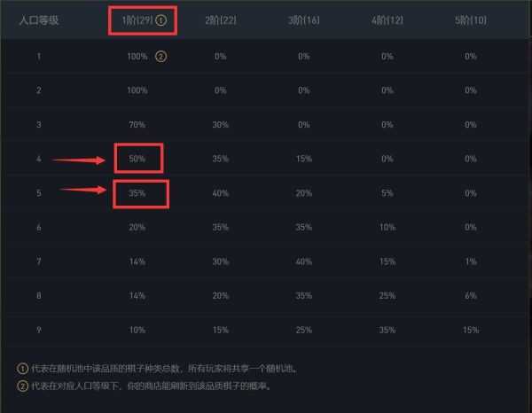The width and height of the screenshot is (532, 413).
Task: Select the 3阶(16) column header
Action: 304,20
